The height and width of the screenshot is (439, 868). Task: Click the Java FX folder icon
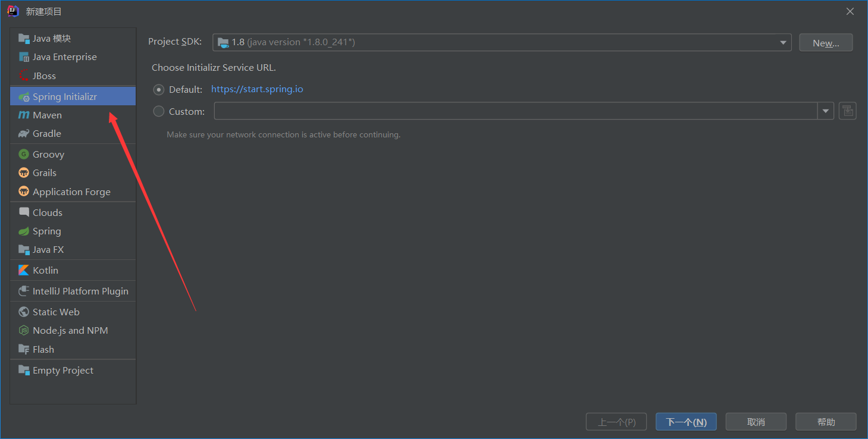[x=24, y=249]
